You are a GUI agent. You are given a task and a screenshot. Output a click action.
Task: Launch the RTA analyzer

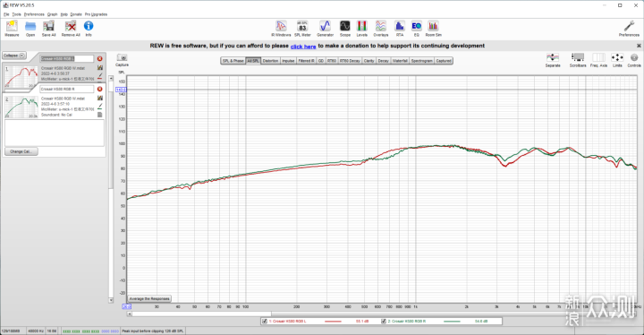point(400,29)
